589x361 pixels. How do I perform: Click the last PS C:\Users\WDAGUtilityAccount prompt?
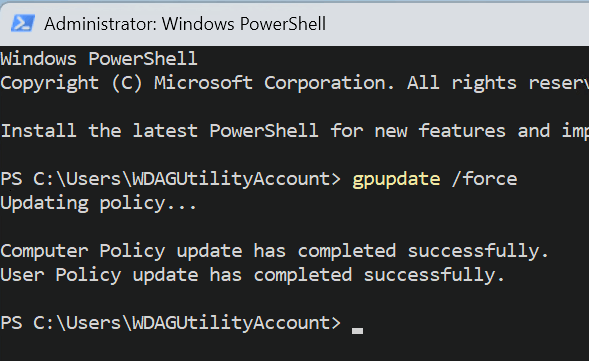tap(171, 323)
